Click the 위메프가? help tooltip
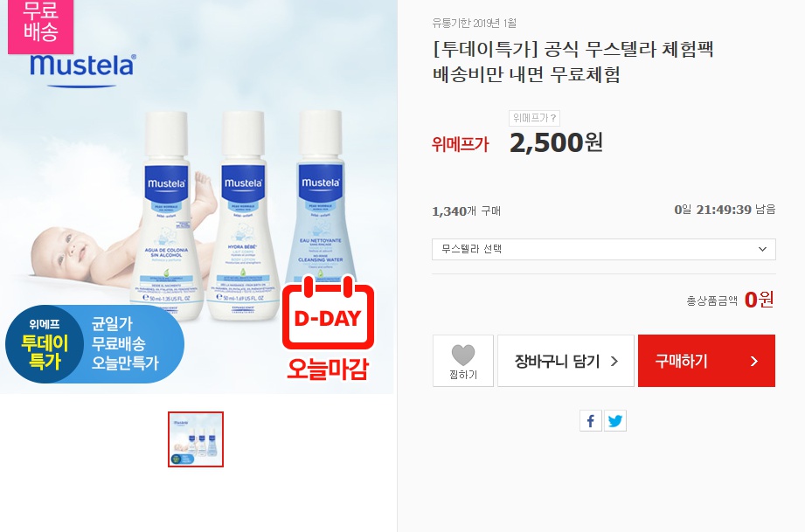 [534, 118]
